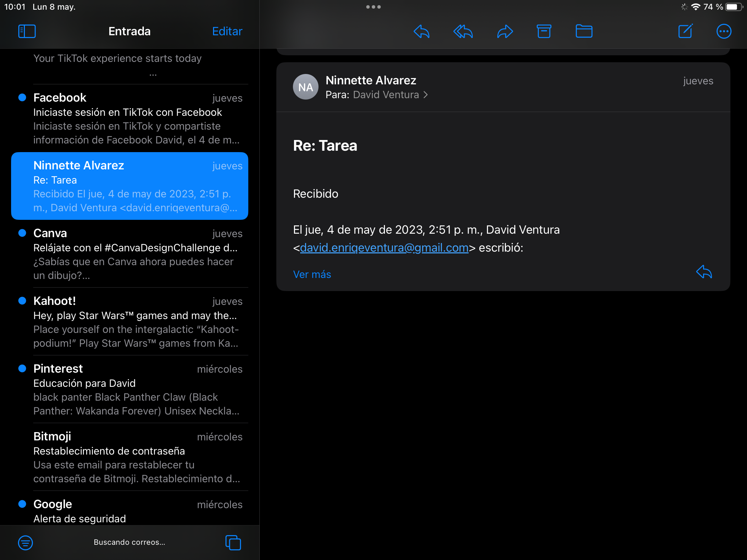Reply using the toolbar reply arrow
Screen dimensions: 747x560
[422, 31]
